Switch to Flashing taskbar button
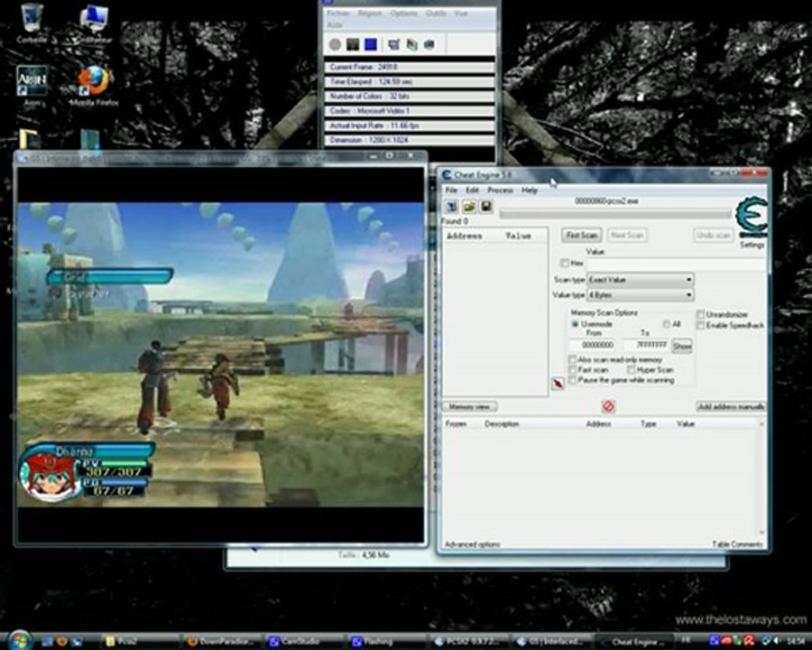 (386, 641)
